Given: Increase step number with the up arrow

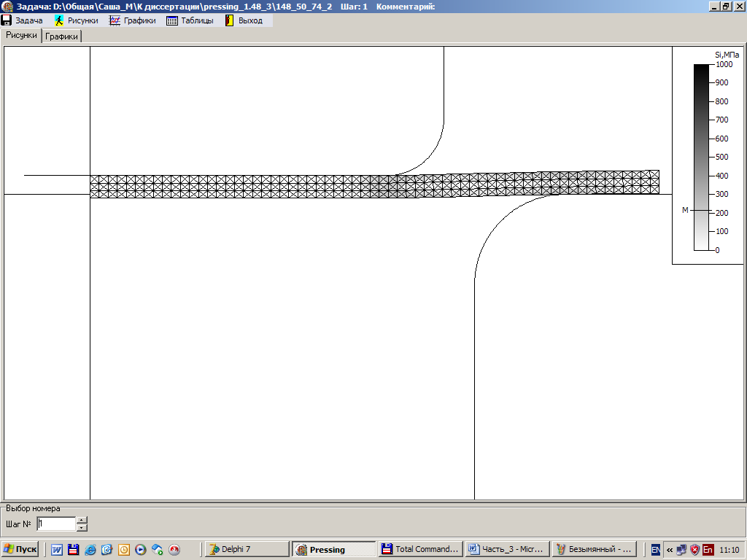Looking at the screenshot, I should (x=82, y=520).
